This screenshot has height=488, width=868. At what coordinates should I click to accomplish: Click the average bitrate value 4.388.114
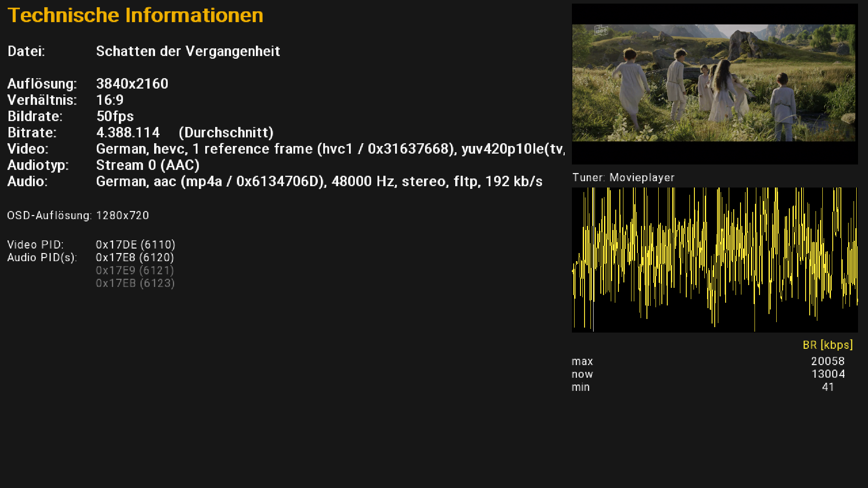coord(128,132)
